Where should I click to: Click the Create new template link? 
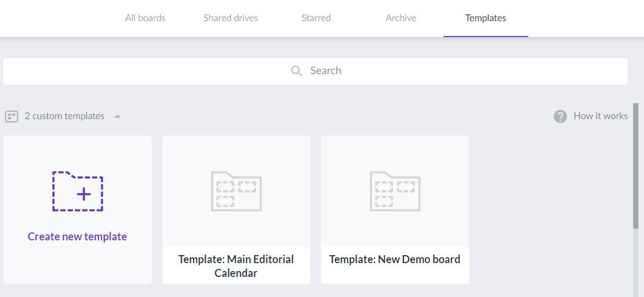pyautogui.click(x=77, y=237)
